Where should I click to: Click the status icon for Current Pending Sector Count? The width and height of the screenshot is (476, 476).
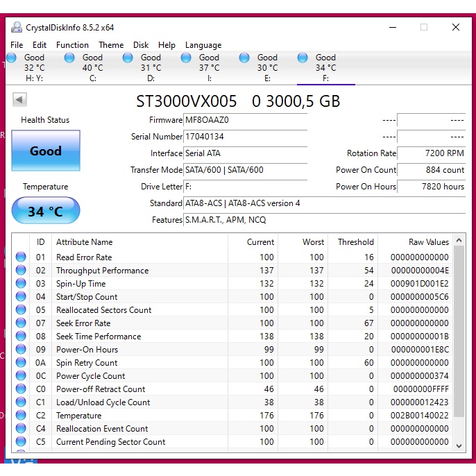pyautogui.click(x=21, y=442)
